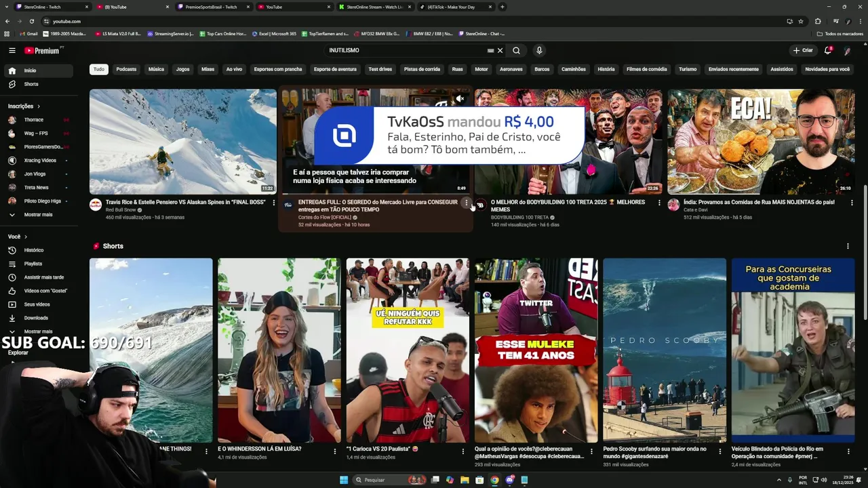Open the Wag – FPS channel subscription
868x488 pixels.
39,134
